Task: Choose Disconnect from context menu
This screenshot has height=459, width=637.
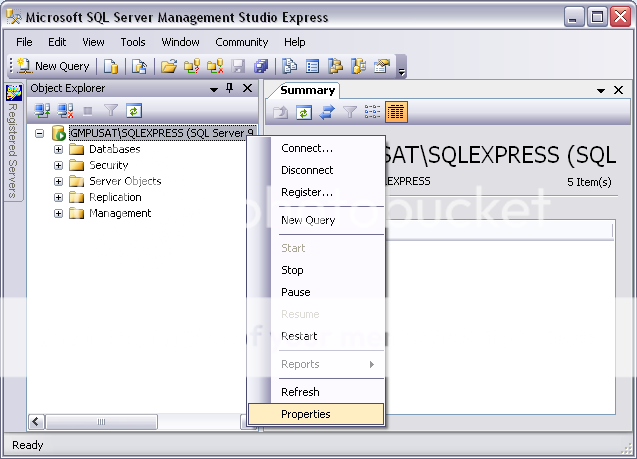Action: [x=316, y=170]
